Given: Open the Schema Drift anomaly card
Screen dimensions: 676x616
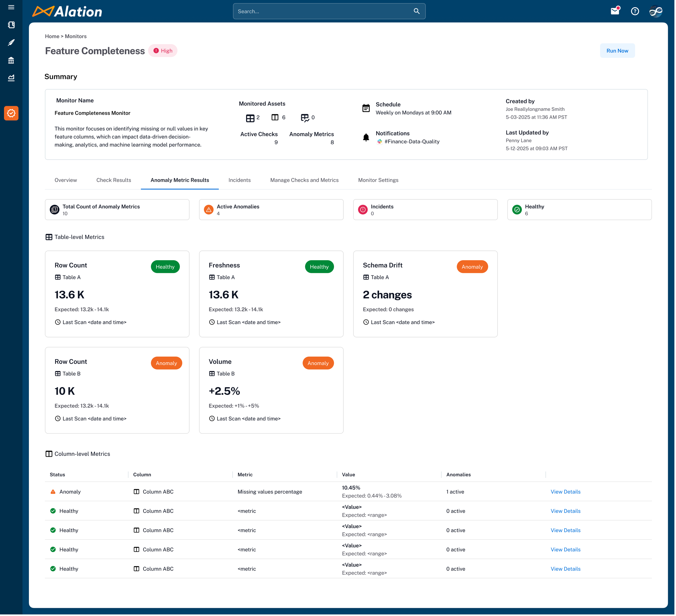Looking at the screenshot, I should [425, 294].
